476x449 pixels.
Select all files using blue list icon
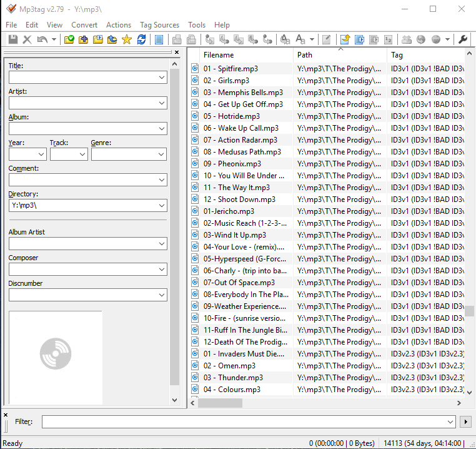point(159,39)
